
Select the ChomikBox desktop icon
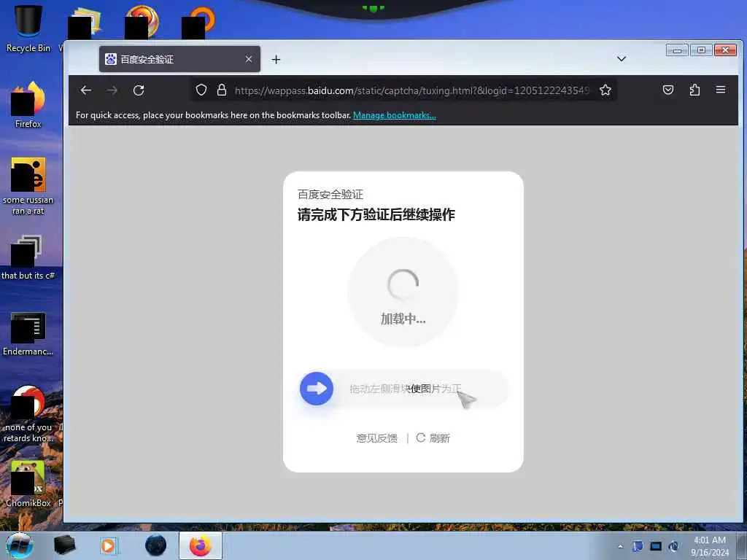[x=28, y=484]
